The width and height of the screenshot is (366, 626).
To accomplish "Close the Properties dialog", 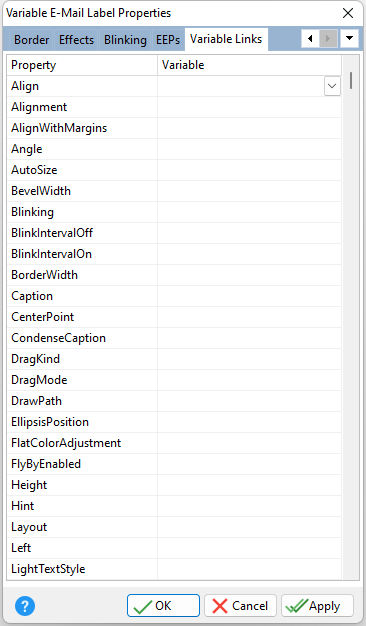I will pyautogui.click(x=348, y=13).
